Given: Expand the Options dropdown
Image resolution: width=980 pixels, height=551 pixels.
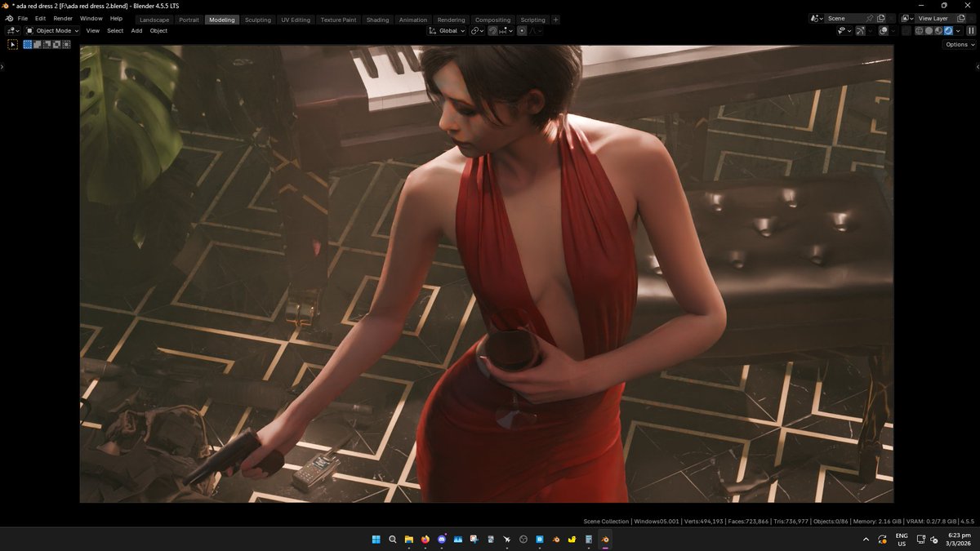Looking at the screenshot, I should click(960, 44).
